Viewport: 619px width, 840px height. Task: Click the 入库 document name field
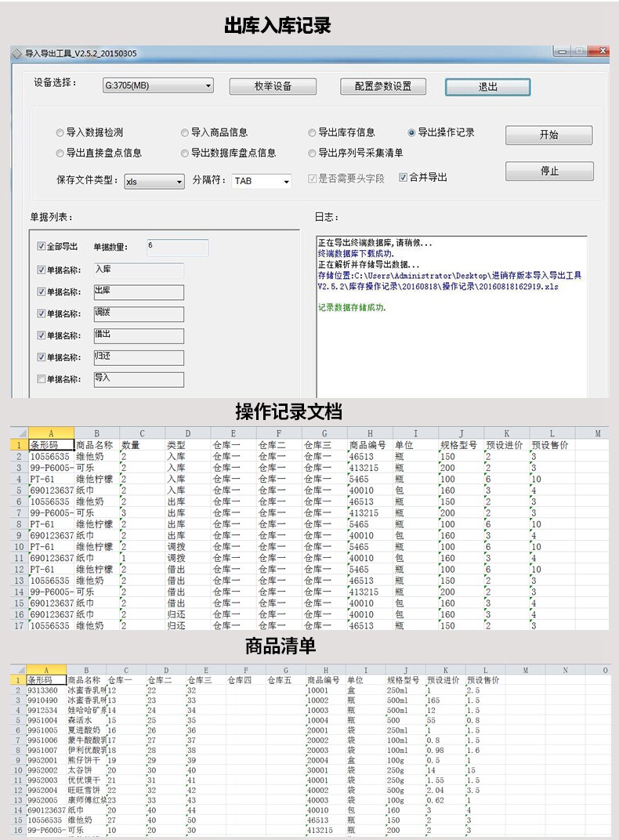click(x=139, y=270)
